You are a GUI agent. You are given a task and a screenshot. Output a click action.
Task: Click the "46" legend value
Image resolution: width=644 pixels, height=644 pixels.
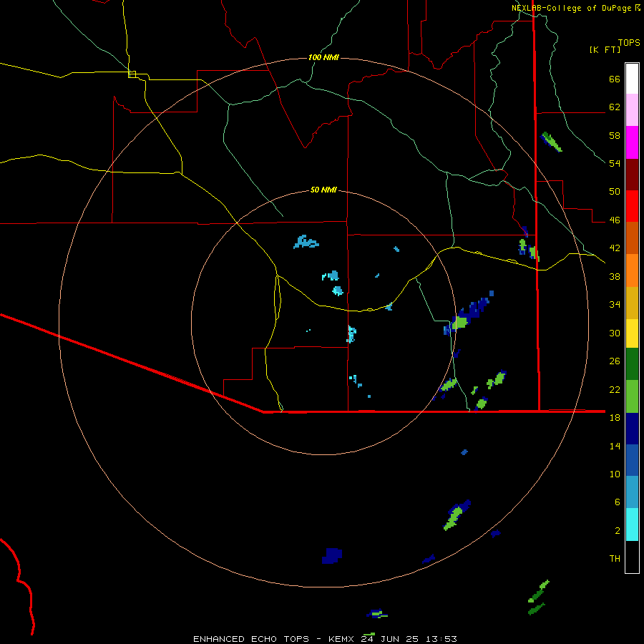click(x=615, y=220)
